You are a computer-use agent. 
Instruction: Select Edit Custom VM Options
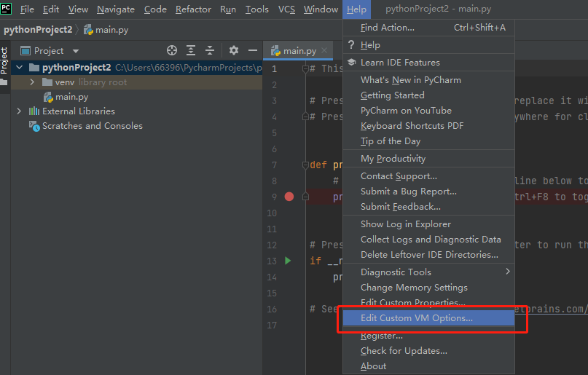point(428,318)
